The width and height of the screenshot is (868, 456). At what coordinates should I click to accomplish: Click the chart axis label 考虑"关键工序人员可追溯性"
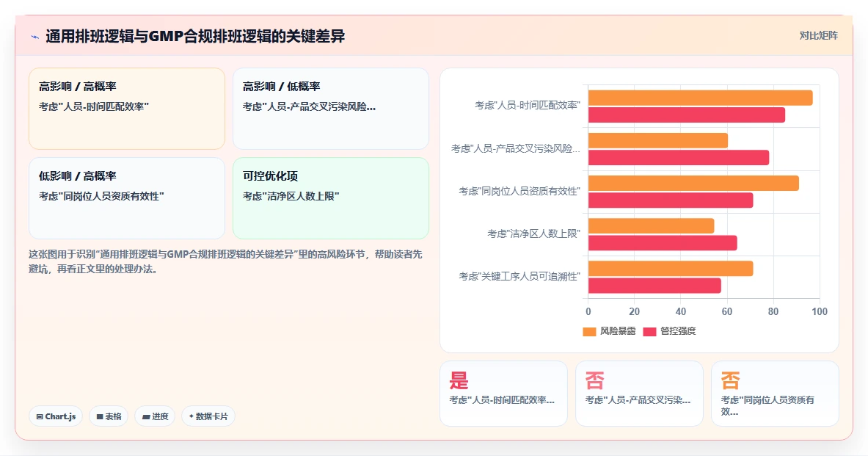pyautogui.click(x=519, y=277)
